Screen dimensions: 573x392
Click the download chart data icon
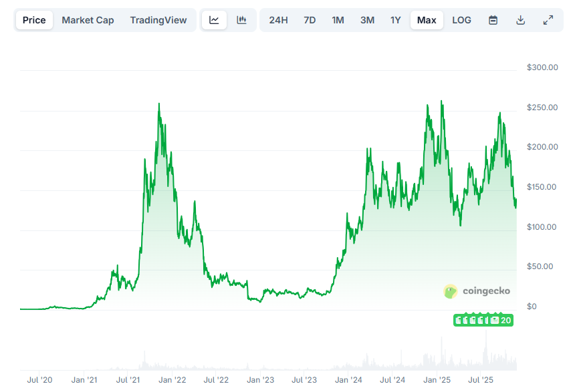pyautogui.click(x=520, y=20)
